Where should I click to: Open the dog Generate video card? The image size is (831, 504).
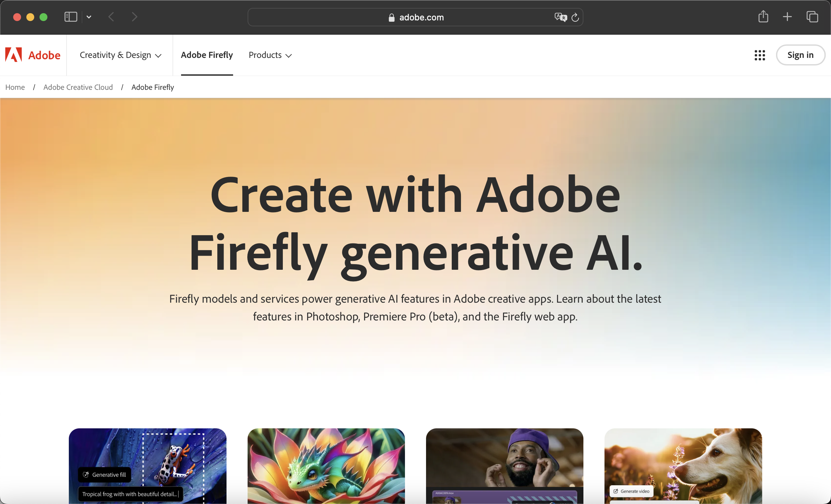click(x=683, y=466)
